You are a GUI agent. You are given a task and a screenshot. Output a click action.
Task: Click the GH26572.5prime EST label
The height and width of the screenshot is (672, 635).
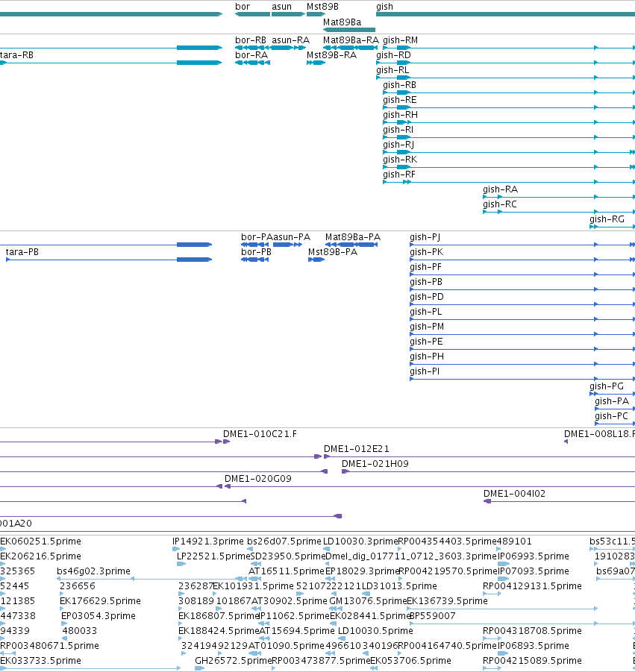click(234, 660)
